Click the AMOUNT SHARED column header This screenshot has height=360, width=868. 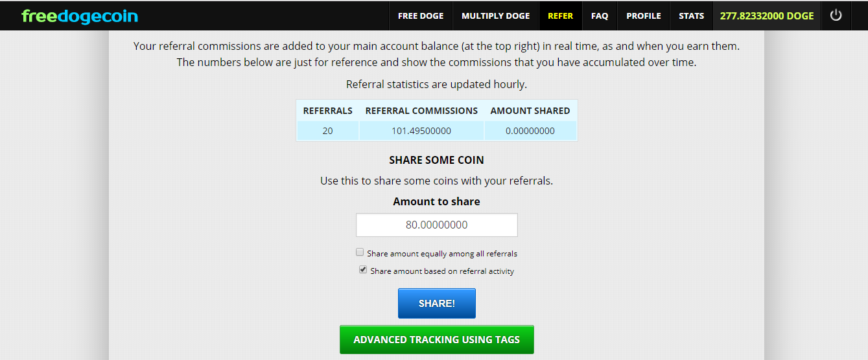click(530, 111)
